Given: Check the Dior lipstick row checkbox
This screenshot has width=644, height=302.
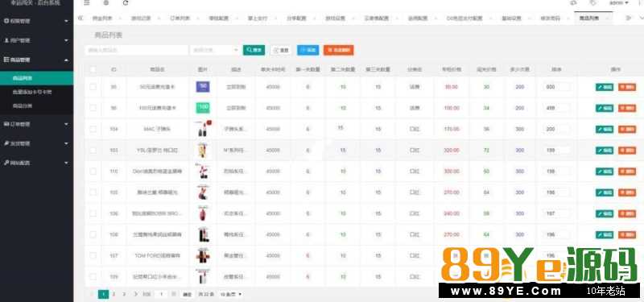Looking at the screenshot, I should pos(93,172).
